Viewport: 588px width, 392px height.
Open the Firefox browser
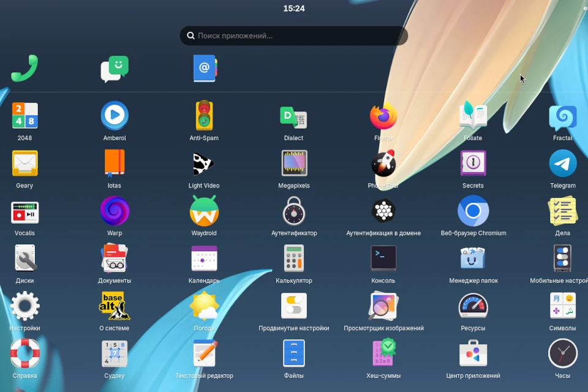(383, 116)
